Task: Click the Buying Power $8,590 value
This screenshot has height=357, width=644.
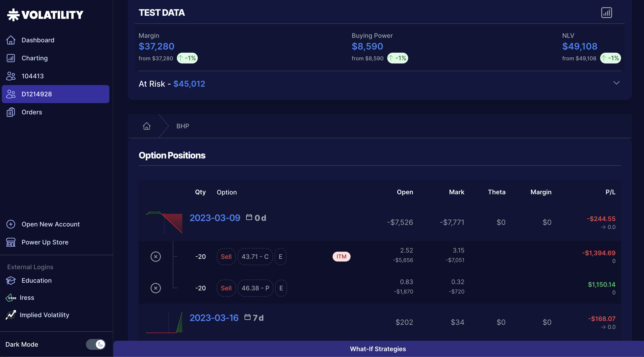Action: 367,46
